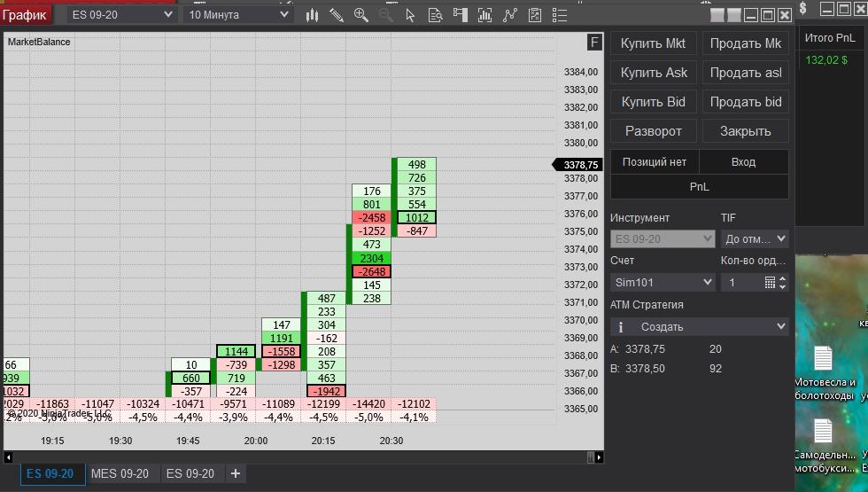The width and height of the screenshot is (868, 492).
Task: Click the 20:30 time axis label
Action: pyautogui.click(x=391, y=441)
